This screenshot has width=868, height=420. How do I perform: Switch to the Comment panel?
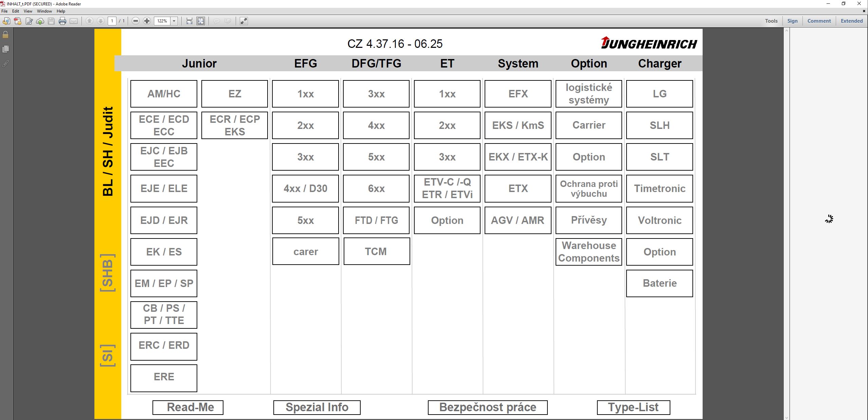[818, 21]
